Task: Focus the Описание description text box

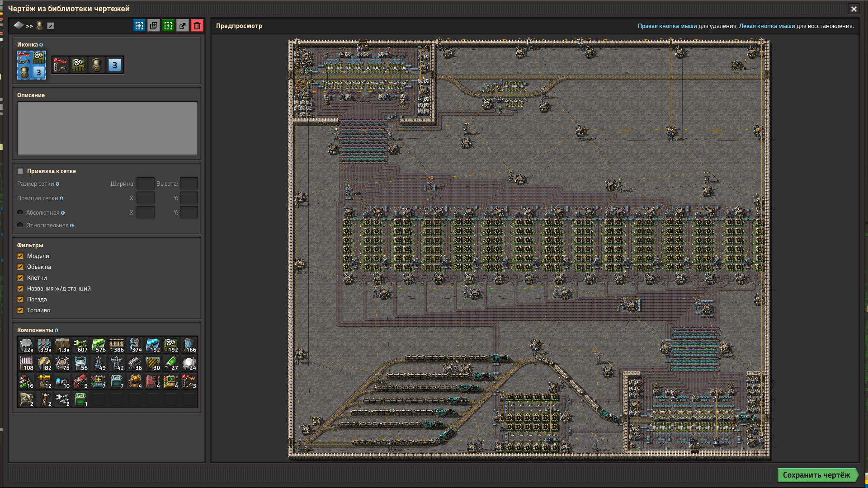Action: [108, 128]
